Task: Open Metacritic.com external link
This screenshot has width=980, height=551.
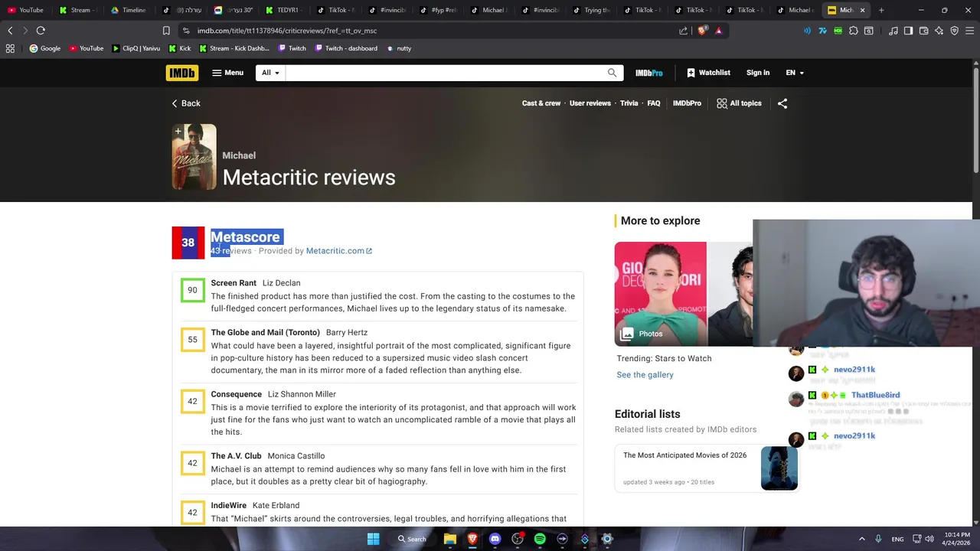Action: 338,251
